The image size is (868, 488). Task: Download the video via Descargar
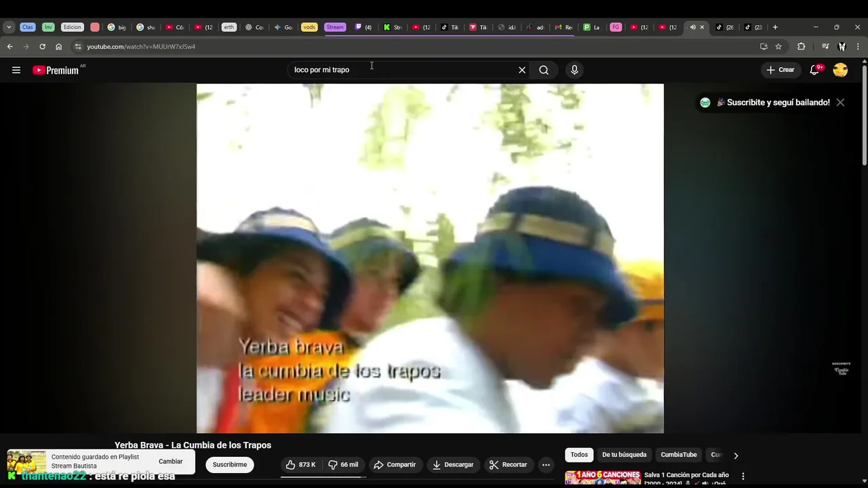[453, 464]
